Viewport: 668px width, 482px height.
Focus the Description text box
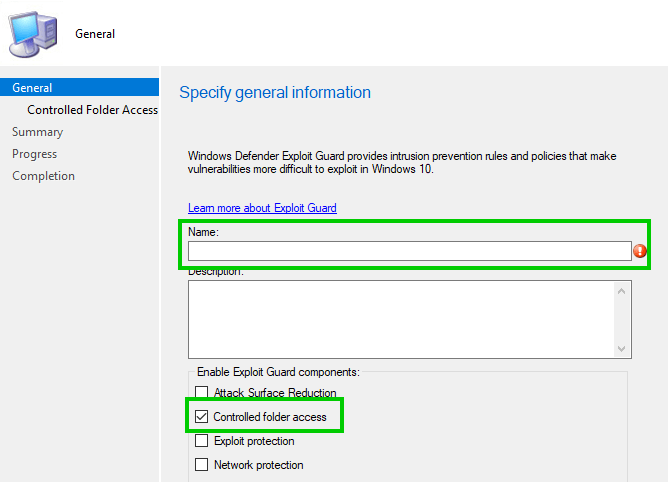[400, 318]
